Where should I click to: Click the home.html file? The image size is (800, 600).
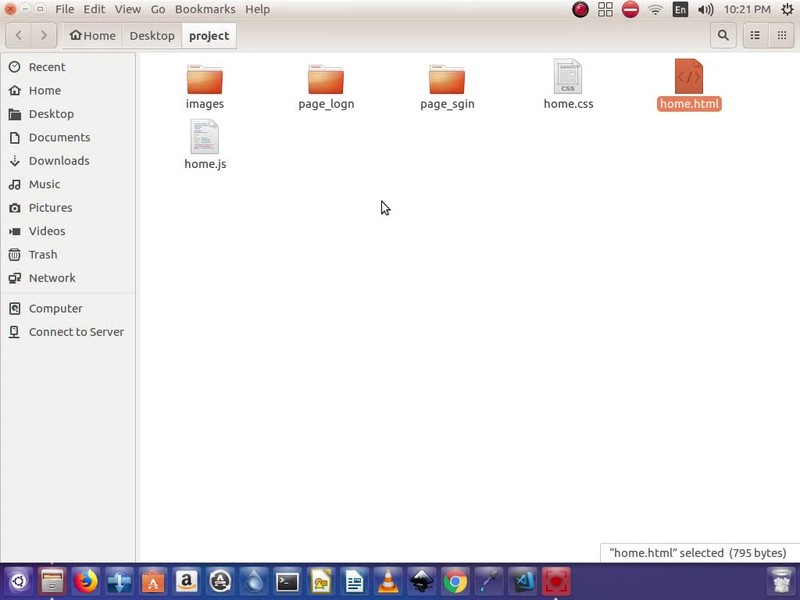coord(689,78)
